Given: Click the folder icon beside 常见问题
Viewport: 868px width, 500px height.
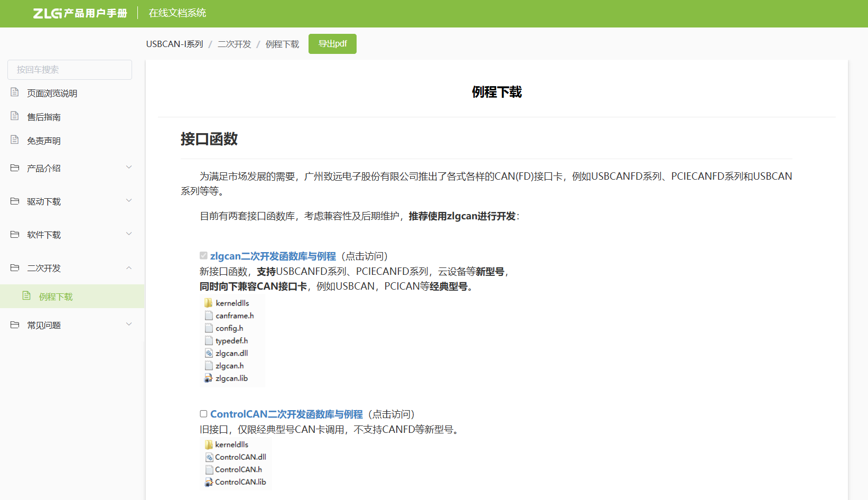Looking at the screenshot, I should point(15,325).
